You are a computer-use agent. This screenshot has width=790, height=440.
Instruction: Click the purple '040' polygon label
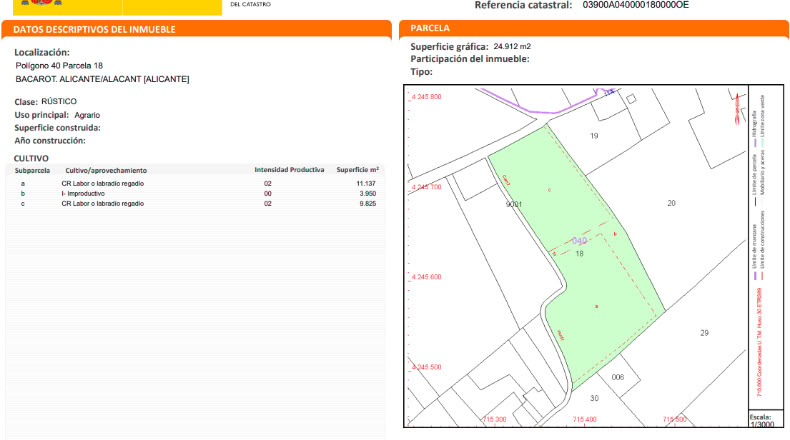(579, 241)
